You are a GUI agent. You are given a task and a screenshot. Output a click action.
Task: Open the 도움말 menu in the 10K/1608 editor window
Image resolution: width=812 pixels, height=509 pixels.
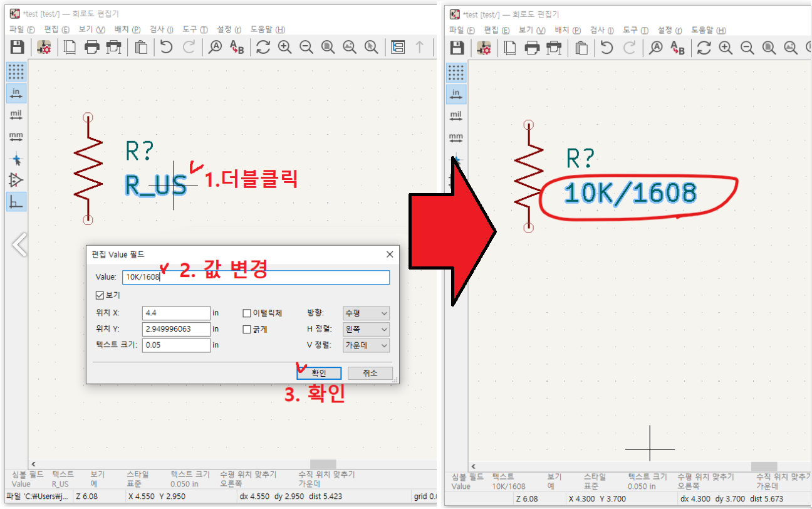click(707, 29)
